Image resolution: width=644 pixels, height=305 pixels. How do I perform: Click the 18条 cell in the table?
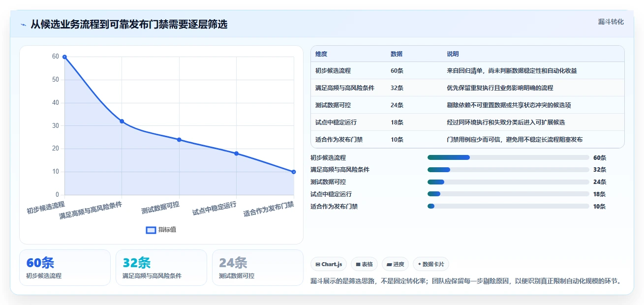(x=397, y=122)
